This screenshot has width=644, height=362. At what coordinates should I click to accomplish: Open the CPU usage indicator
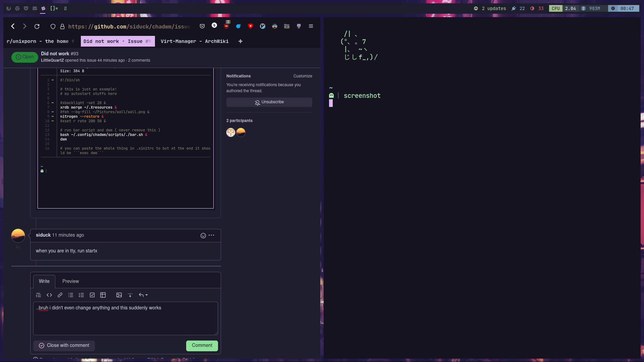pyautogui.click(x=555, y=8)
